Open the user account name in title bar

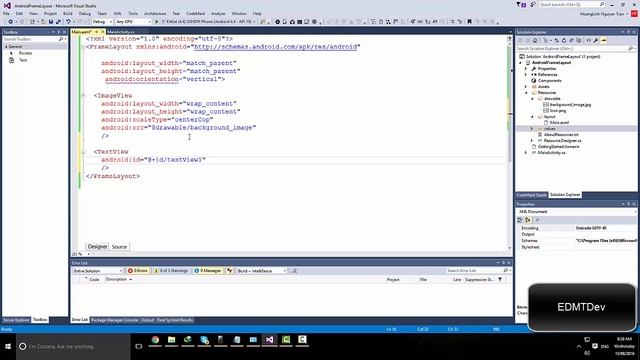[602, 14]
